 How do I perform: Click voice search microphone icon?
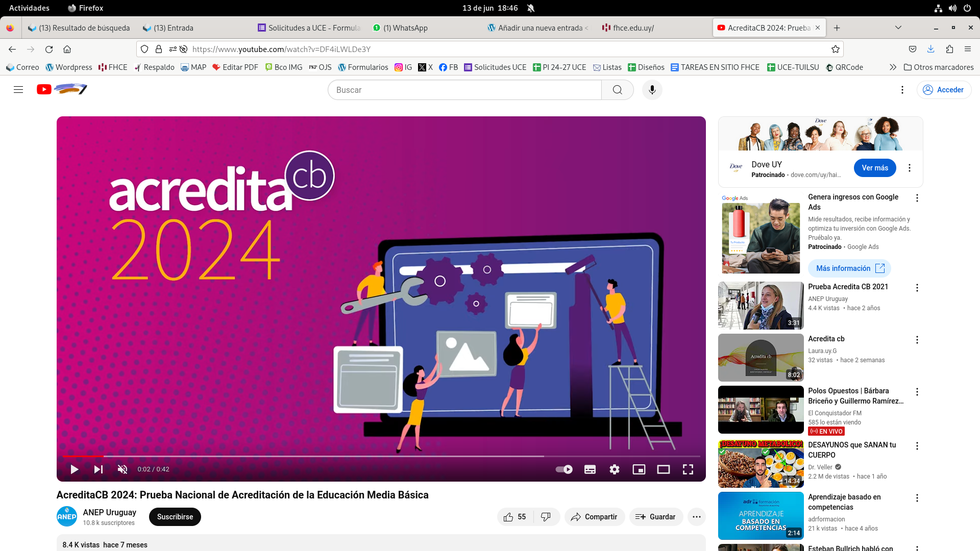[652, 90]
